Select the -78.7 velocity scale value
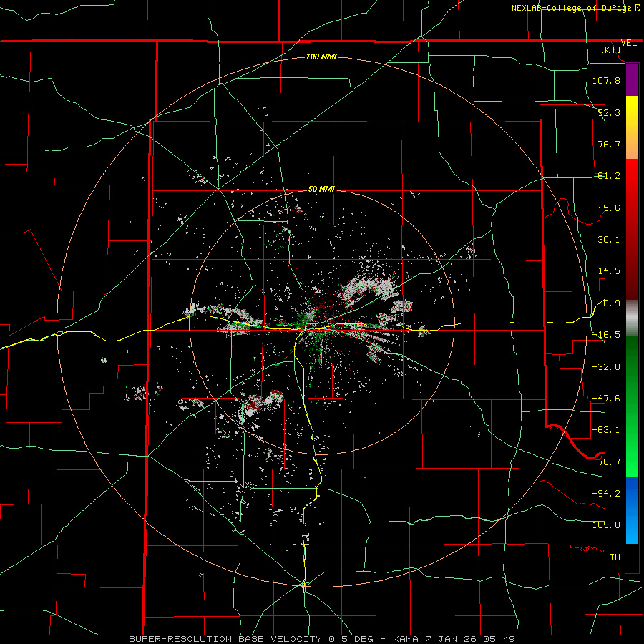 pos(606,462)
